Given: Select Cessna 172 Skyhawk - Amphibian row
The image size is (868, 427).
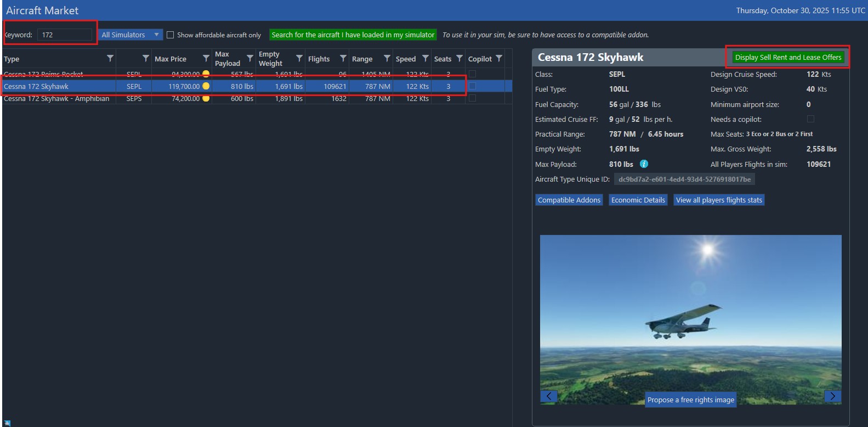Looking at the screenshot, I should (x=257, y=98).
